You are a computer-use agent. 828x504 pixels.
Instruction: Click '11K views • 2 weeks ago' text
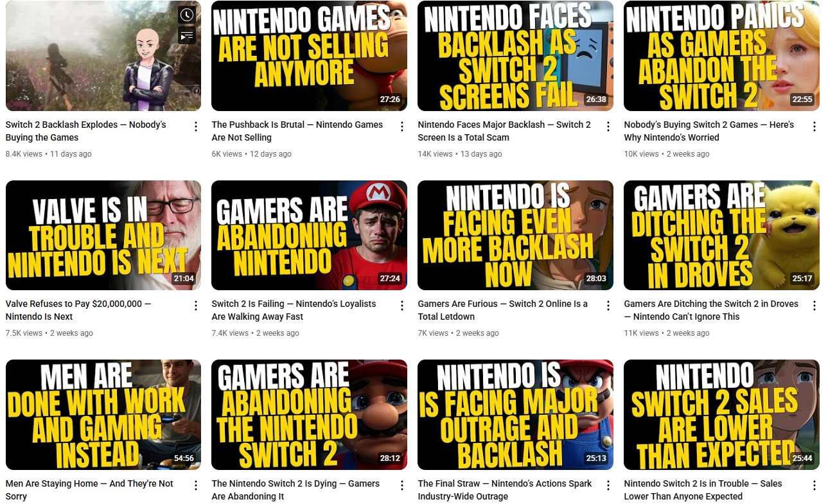click(x=667, y=333)
